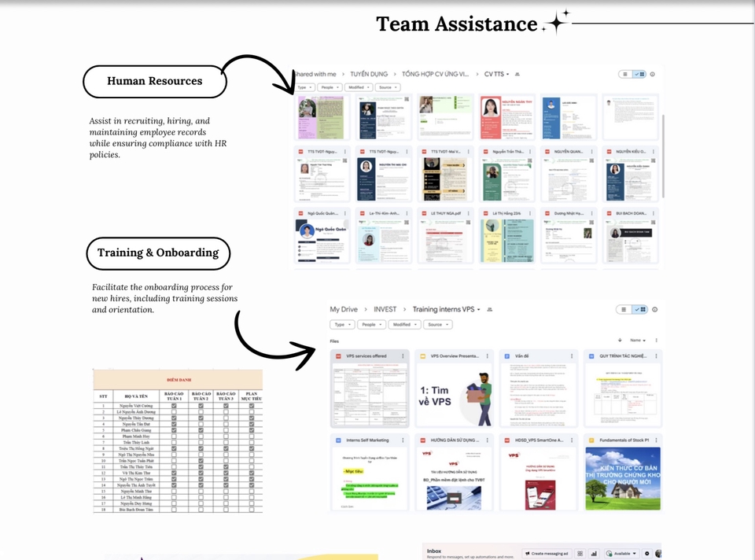755x560 pixels.
Task: Open the Name sort dropdown
Action: coord(637,341)
